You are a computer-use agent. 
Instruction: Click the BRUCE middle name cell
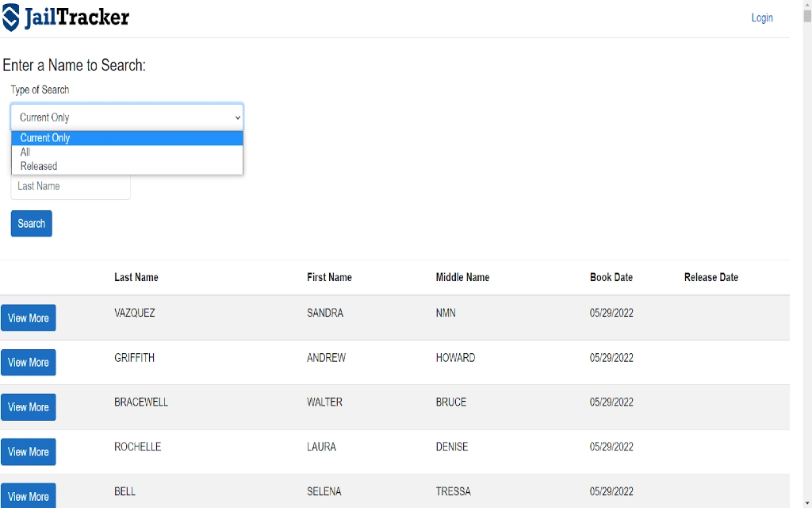[451, 402]
